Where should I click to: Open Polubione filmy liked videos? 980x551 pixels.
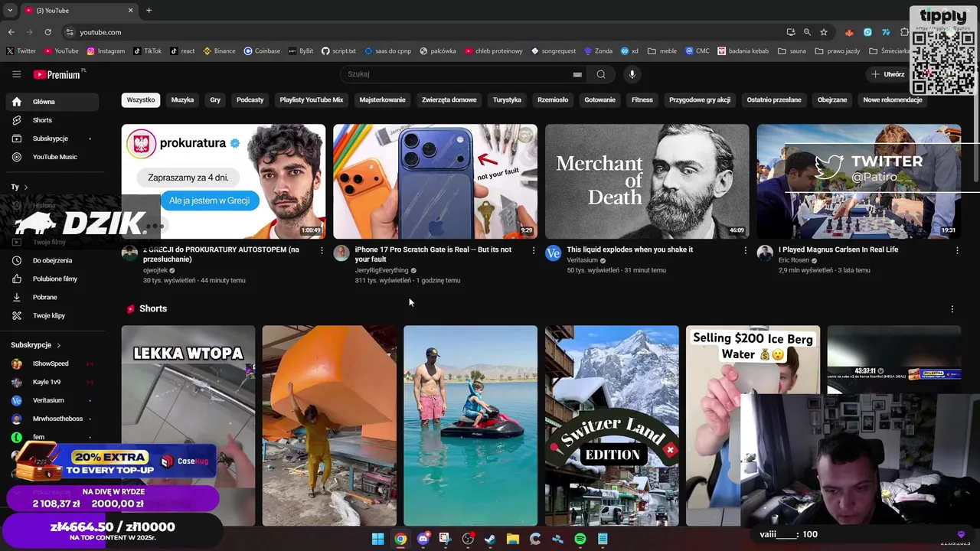[x=52, y=279]
